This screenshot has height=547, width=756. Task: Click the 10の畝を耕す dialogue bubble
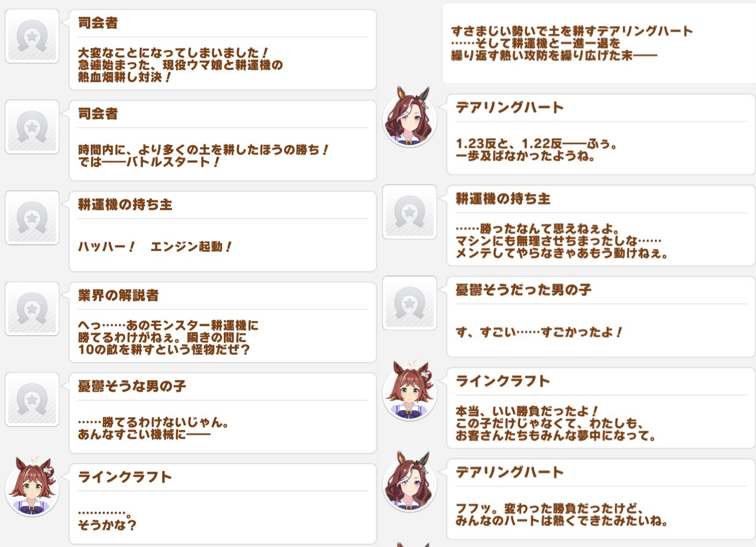(x=223, y=322)
